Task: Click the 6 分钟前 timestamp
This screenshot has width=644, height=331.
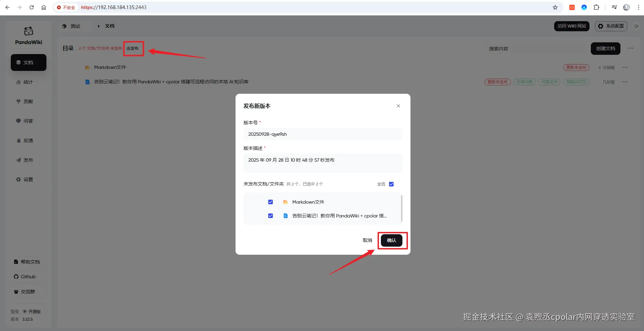Action: pyautogui.click(x=607, y=68)
